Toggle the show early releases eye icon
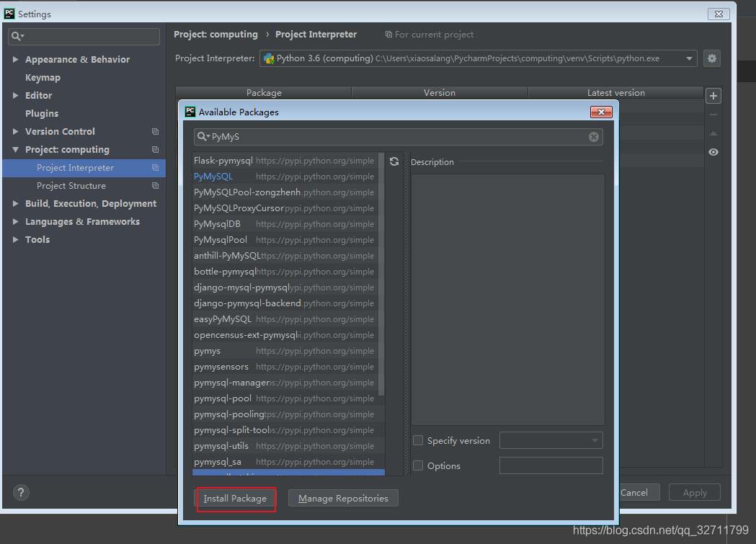Viewport: 756px width, 544px height. click(713, 152)
